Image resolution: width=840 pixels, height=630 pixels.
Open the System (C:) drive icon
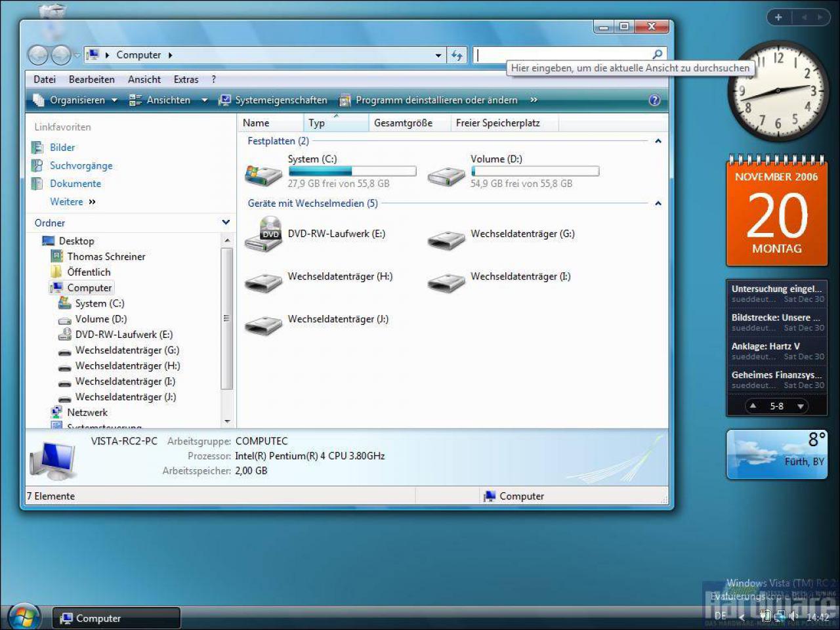263,175
